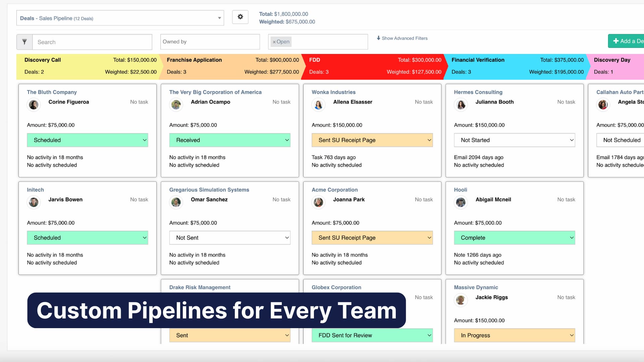Open the pipeline settings gear icon
The height and width of the screenshot is (362, 644).
(x=240, y=17)
